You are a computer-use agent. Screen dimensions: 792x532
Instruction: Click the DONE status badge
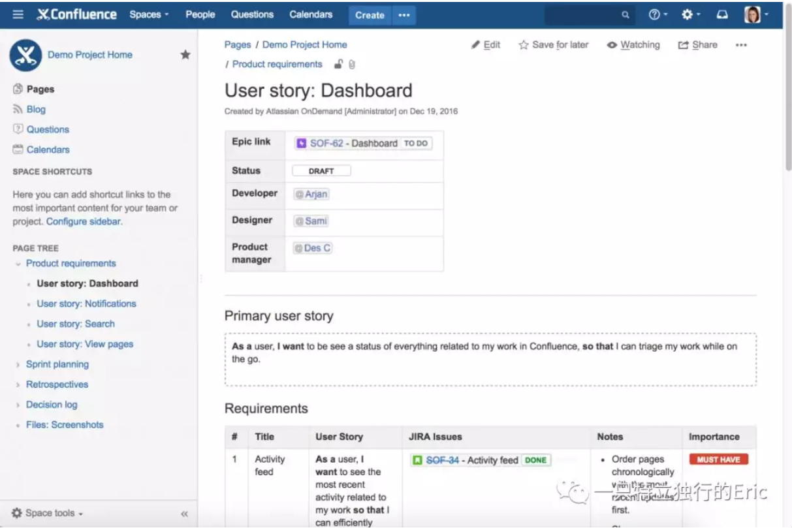point(535,460)
